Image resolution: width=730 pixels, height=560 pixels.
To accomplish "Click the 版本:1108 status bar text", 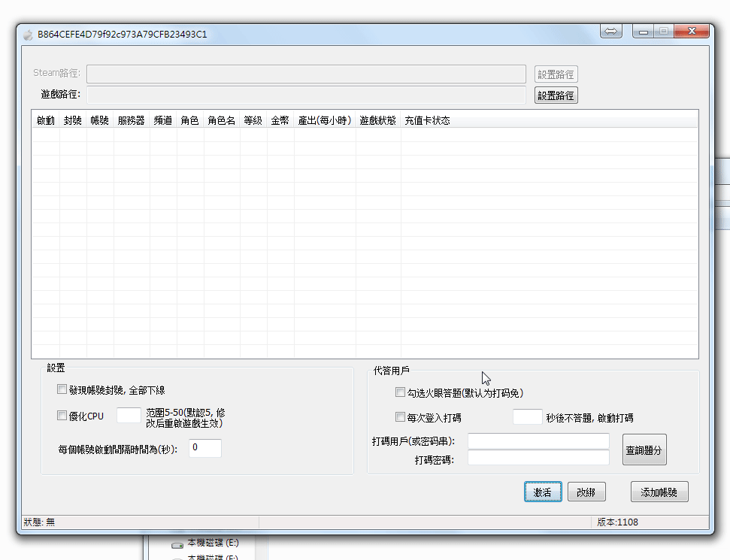I will tap(617, 522).
